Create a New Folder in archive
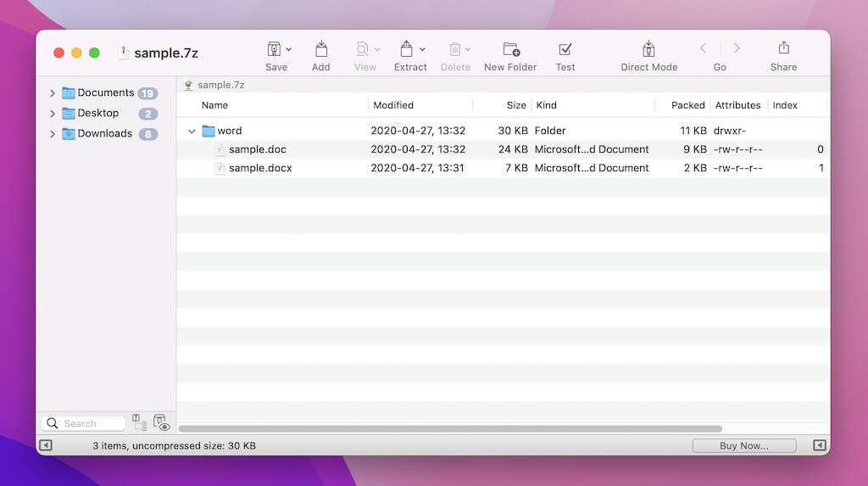Image resolution: width=868 pixels, height=486 pixels. coord(510,49)
